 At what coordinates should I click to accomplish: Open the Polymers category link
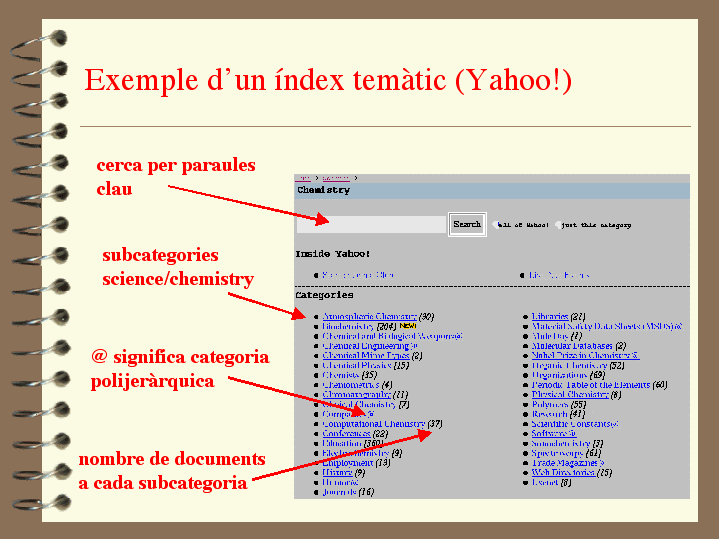[x=550, y=405]
